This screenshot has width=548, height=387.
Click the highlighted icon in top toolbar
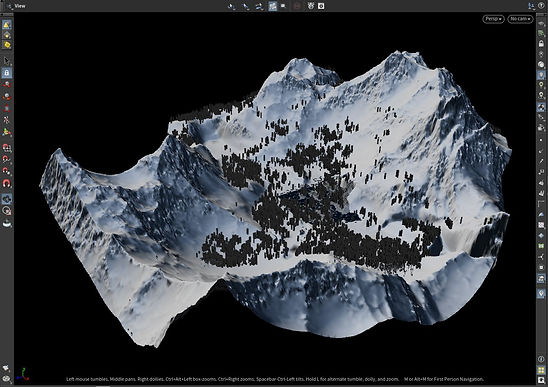[x=273, y=6]
